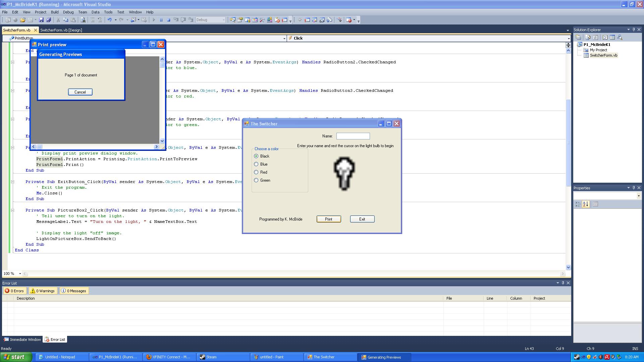Open the Project menu
Screen dimensions: 644x362
click(41, 12)
